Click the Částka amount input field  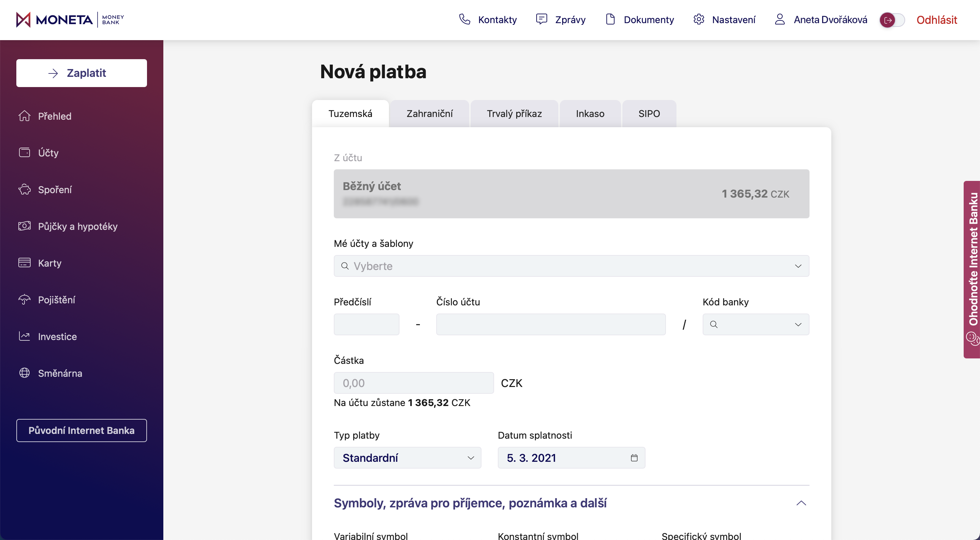[x=413, y=383]
